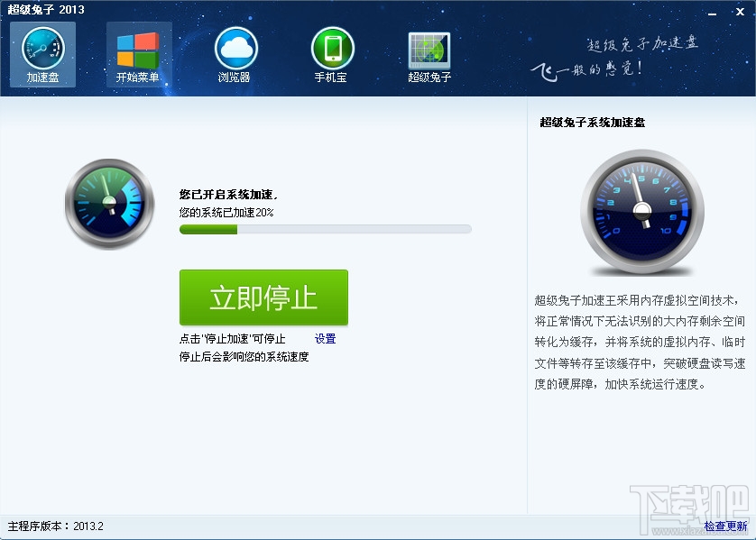Select the 开始菜单 tab label
Image resolution: width=756 pixels, height=540 pixels.
(x=138, y=78)
